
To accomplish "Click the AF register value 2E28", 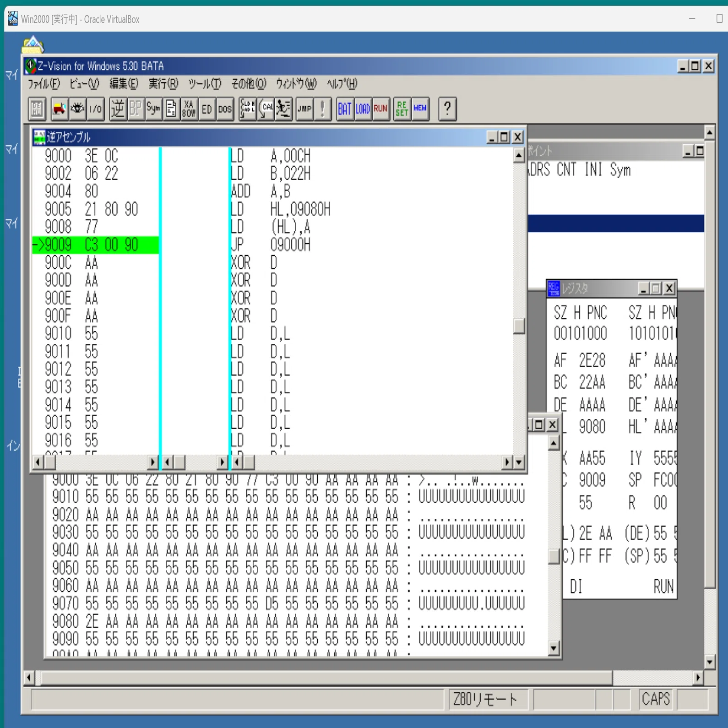I will point(592,361).
